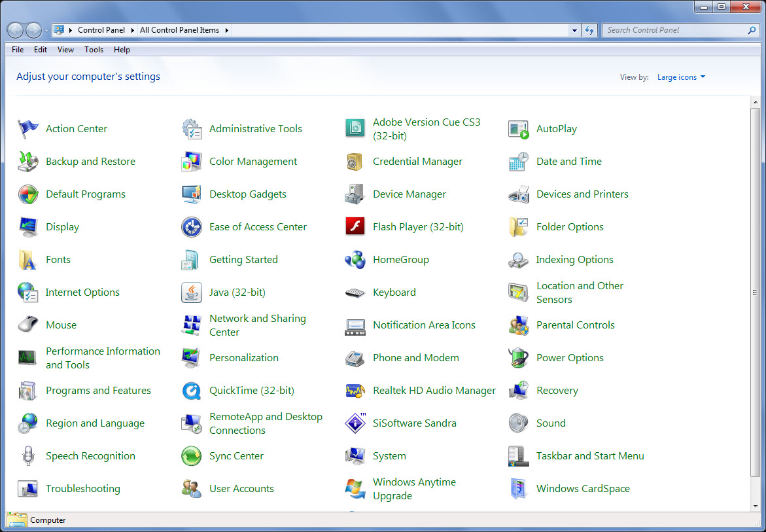Open the Flash Player icon
This screenshot has height=532, width=766.
pyautogui.click(x=355, y=227)
